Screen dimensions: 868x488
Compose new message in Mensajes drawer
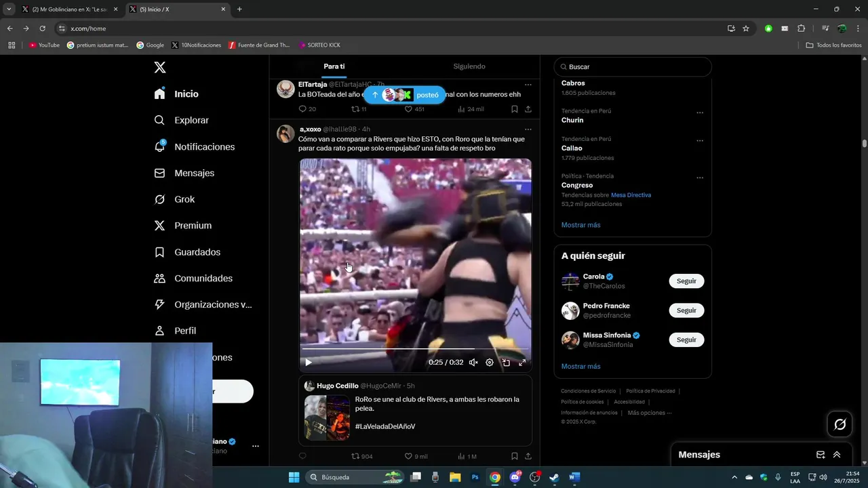coord(821,455)
